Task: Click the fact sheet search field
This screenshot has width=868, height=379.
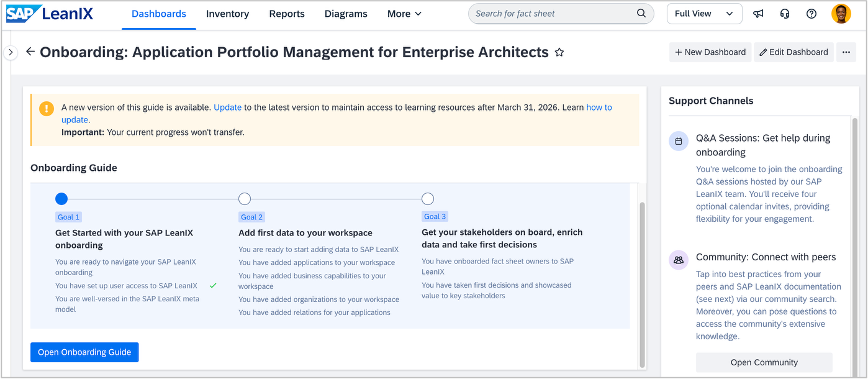Action: (x=553, y=14)
